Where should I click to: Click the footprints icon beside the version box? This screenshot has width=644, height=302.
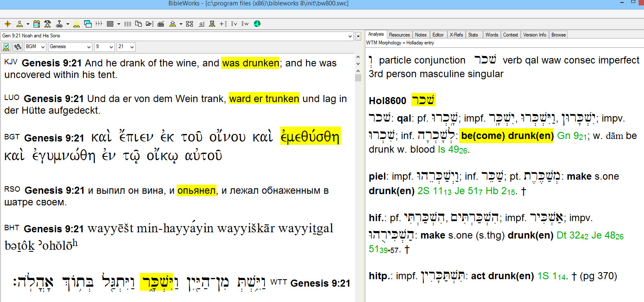[17, 47]
